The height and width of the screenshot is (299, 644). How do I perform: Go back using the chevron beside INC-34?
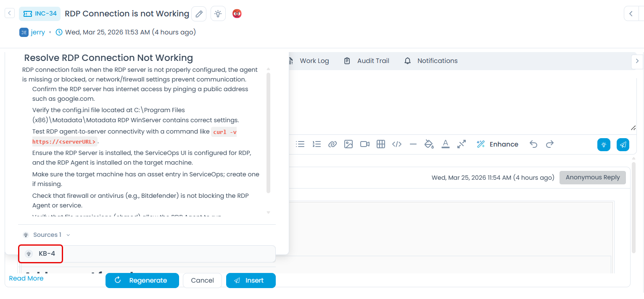click(x=10, y=13)
